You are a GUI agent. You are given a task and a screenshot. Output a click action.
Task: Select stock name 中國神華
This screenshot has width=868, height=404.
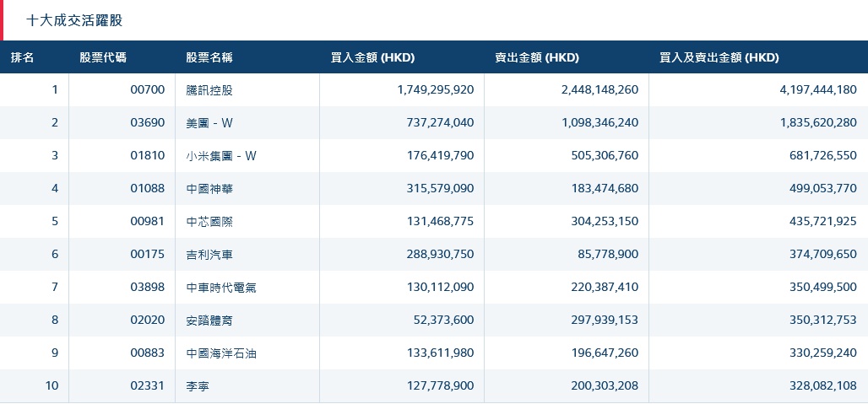(209, 188)
